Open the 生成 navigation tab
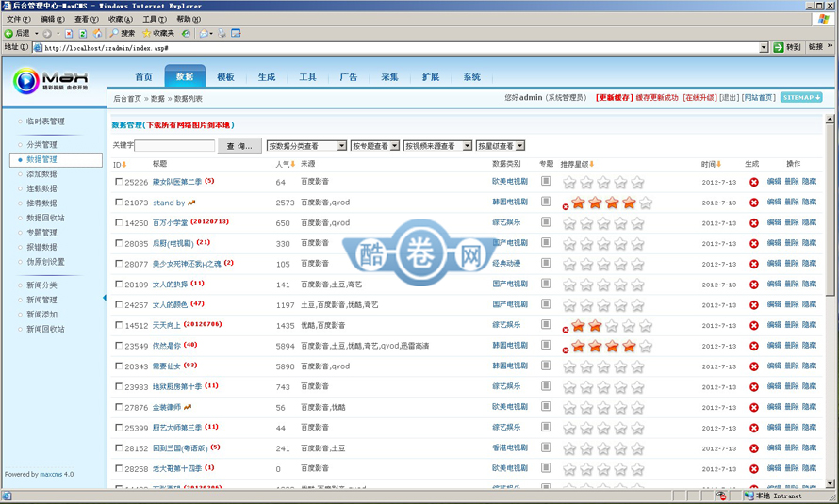Screen dimensions: 839x504 click(267, 77)
